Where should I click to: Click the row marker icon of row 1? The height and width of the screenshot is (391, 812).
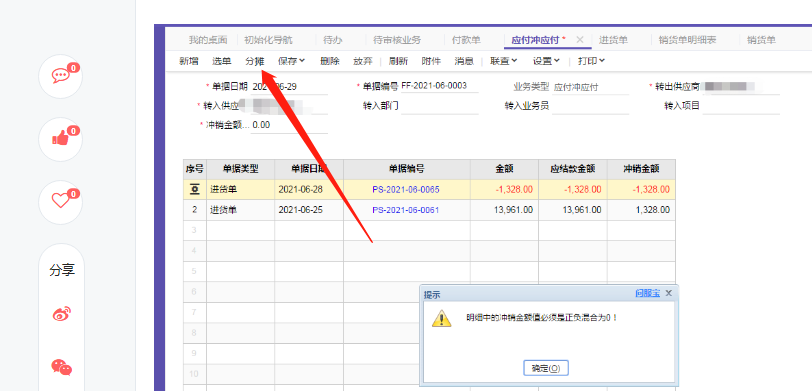[195, 190]
